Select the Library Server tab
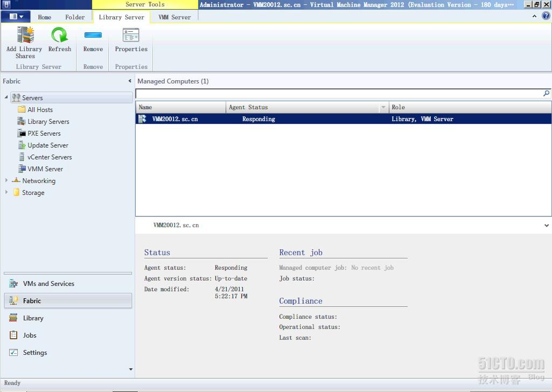Viewport: 552px width, 392px height. tap(122, 17)
